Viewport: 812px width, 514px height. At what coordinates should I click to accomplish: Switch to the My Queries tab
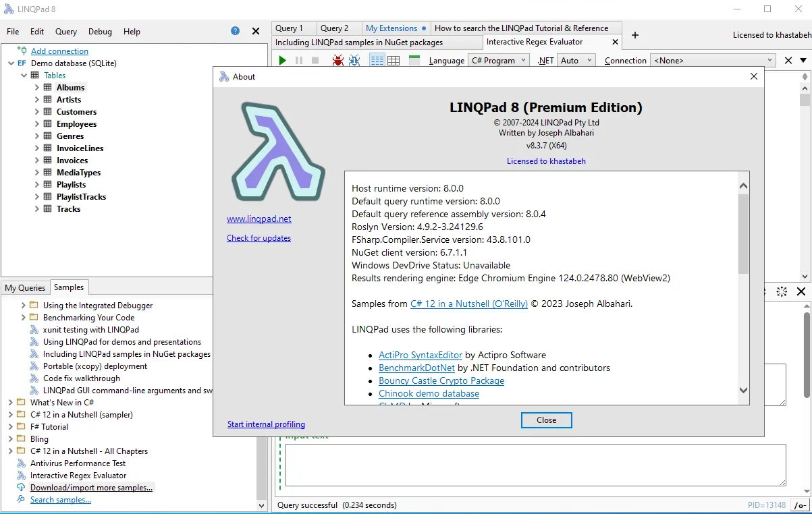(25, 288)
